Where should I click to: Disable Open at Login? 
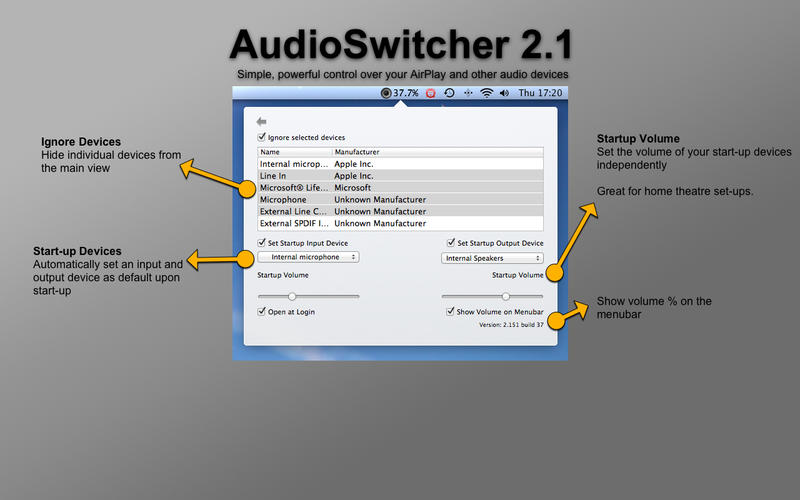pyautogui.click(x=262, y=312)
